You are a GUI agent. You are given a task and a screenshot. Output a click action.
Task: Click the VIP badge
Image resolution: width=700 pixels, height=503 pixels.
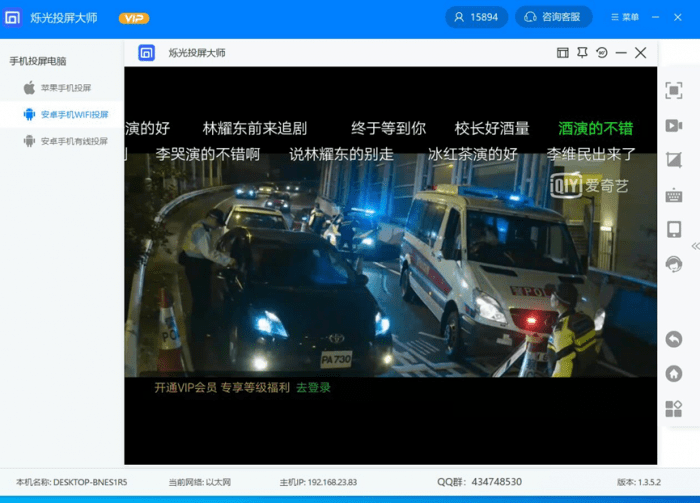[134, 18]
